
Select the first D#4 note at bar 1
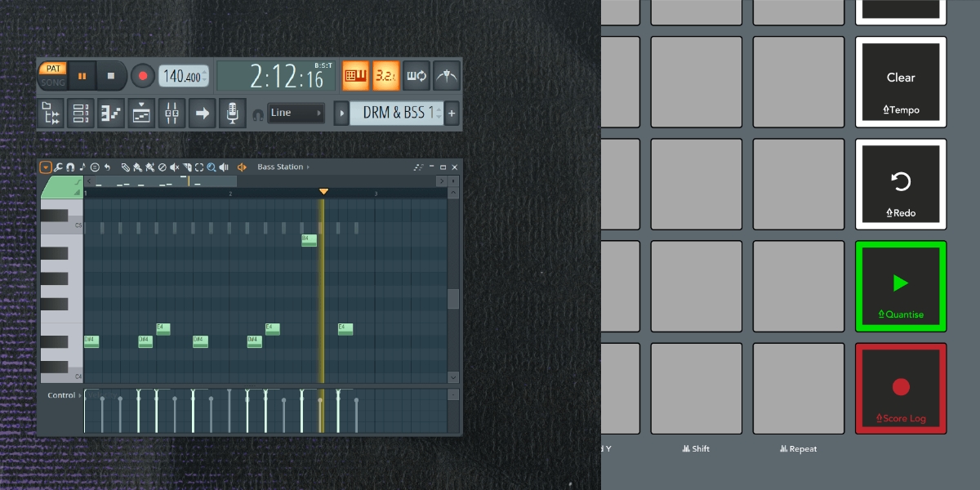[x=91, y=341]
